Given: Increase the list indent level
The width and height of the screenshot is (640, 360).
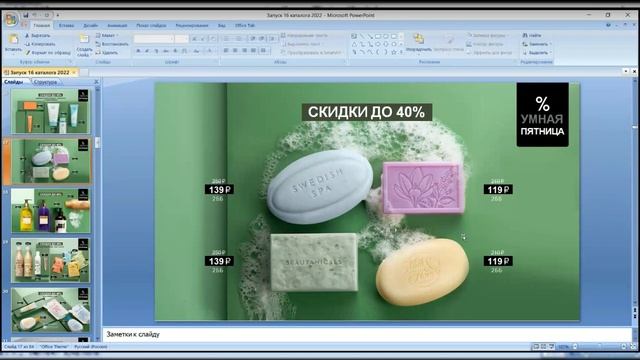Looking at the screenshot, I should tap(262, 39).
